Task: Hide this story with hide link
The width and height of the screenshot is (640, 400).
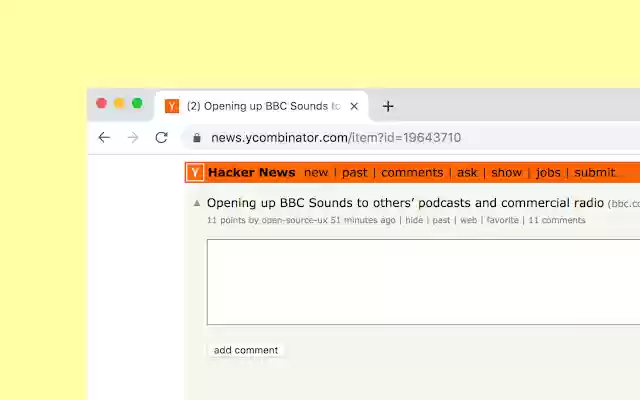Action: 414,220
